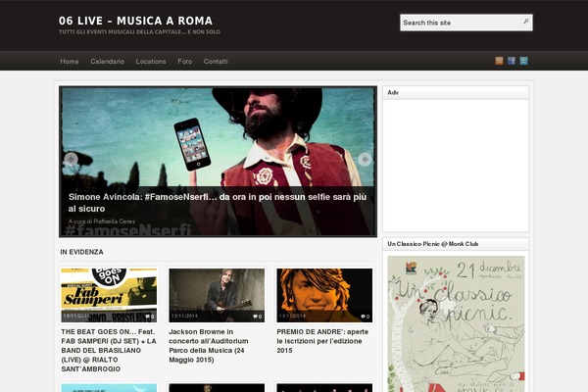Viewport: 588px width, 392px height.
Task: Click the Adv widget heading
Action: pos(393,92)
